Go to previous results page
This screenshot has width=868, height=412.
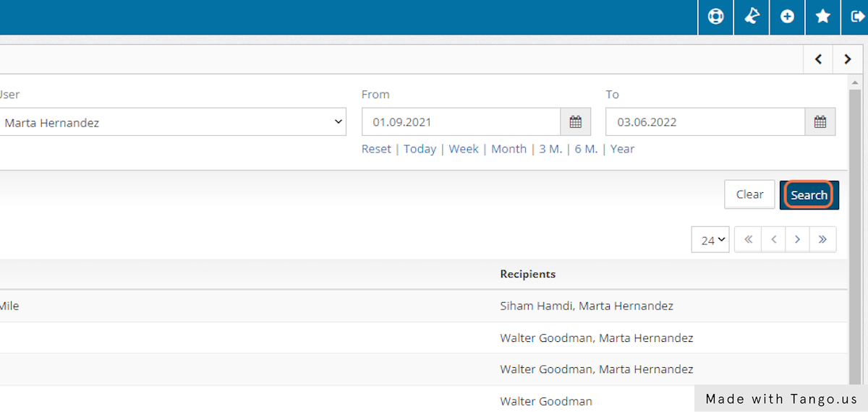(773, 239)
